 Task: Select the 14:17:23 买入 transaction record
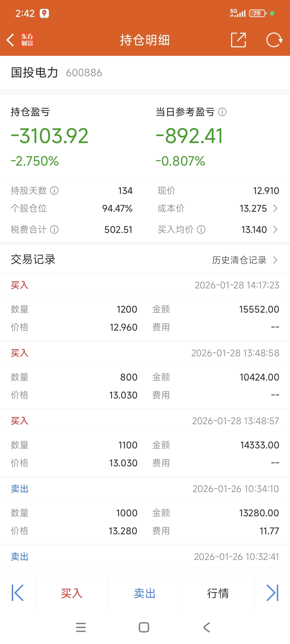coord(145,309)
